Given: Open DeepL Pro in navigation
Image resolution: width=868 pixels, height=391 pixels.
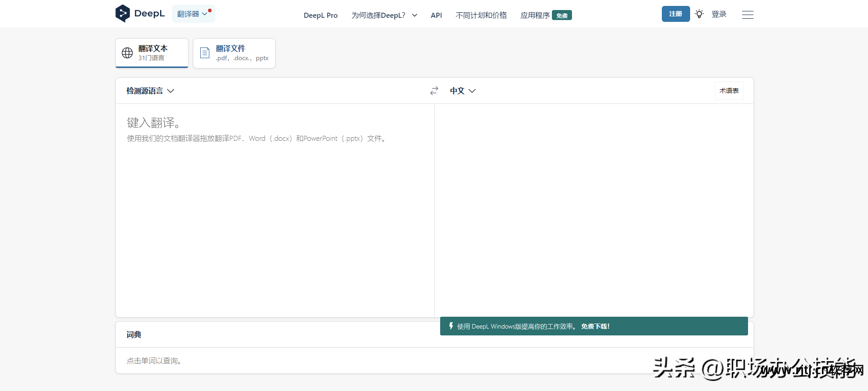Looking at the screenshot, I should click(320, 15).
